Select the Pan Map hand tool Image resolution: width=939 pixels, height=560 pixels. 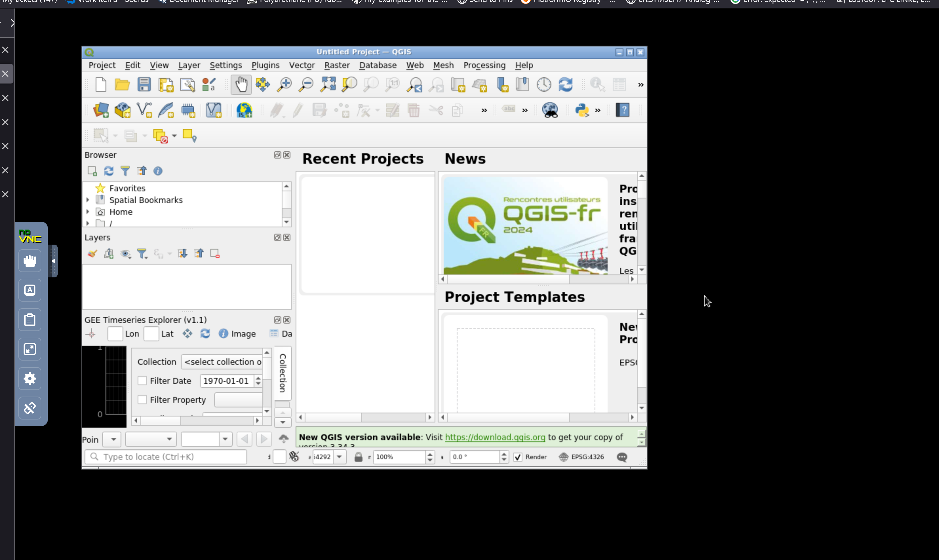241,84
